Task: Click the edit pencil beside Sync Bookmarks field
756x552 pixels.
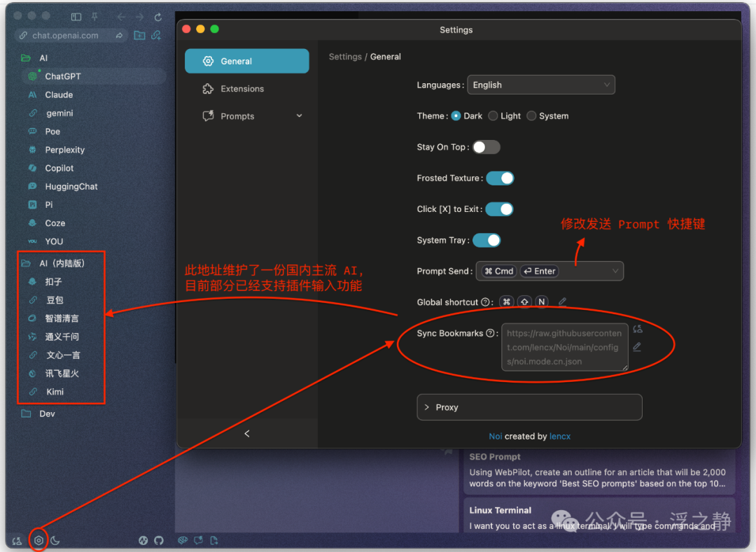Action: (637, 347)
